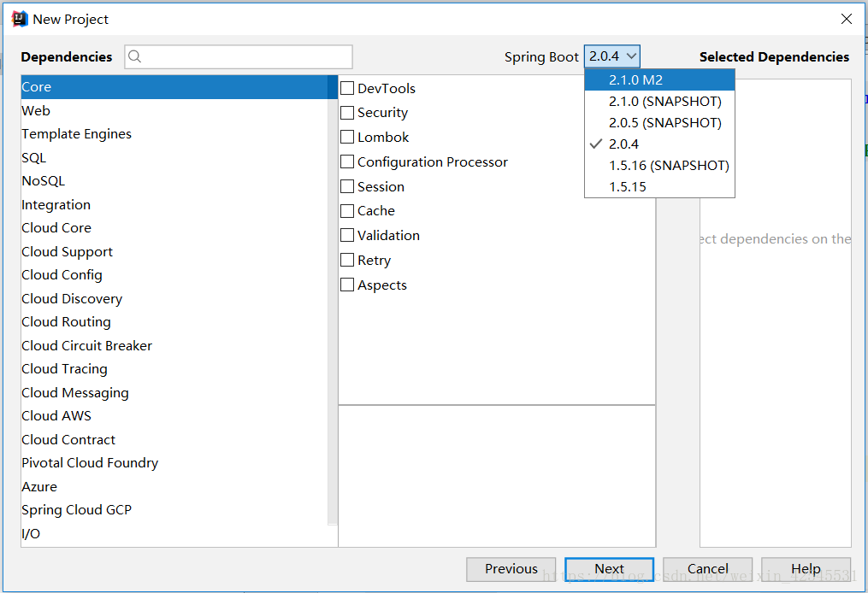Cancel the New Project wizard
This screenshot has height=593, width=868.
tap(707, 569)
